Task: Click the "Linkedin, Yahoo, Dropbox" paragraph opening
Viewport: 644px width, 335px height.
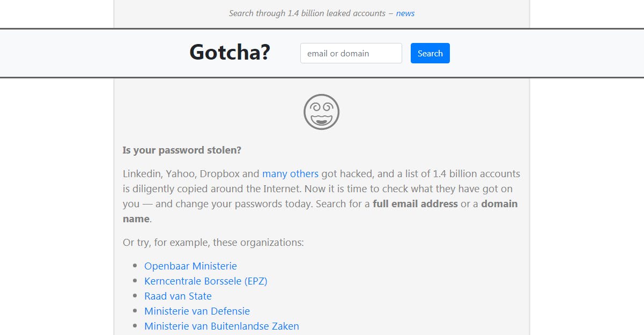Action: pyautogui.click(x=182, y=173)
